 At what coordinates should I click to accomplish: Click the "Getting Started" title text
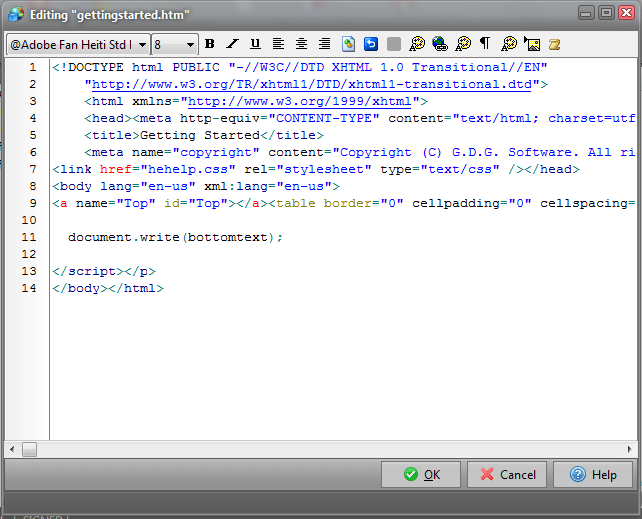(x=200, y=135)
